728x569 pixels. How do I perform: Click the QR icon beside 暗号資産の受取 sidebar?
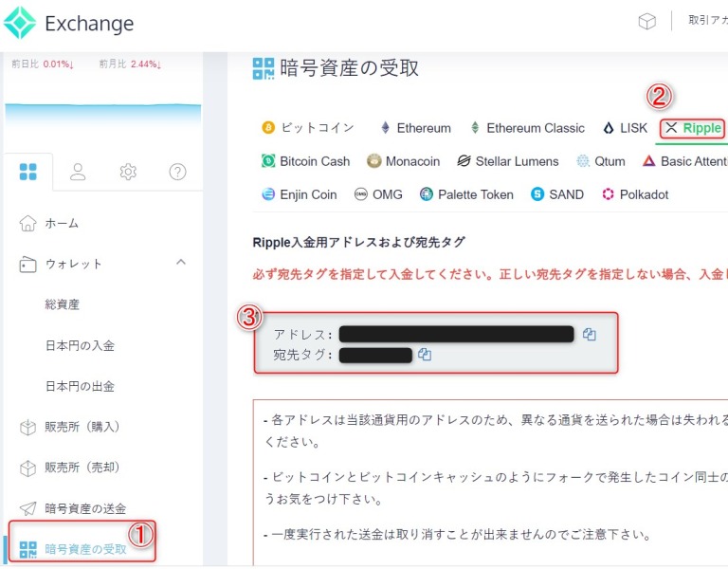[27, 549]
